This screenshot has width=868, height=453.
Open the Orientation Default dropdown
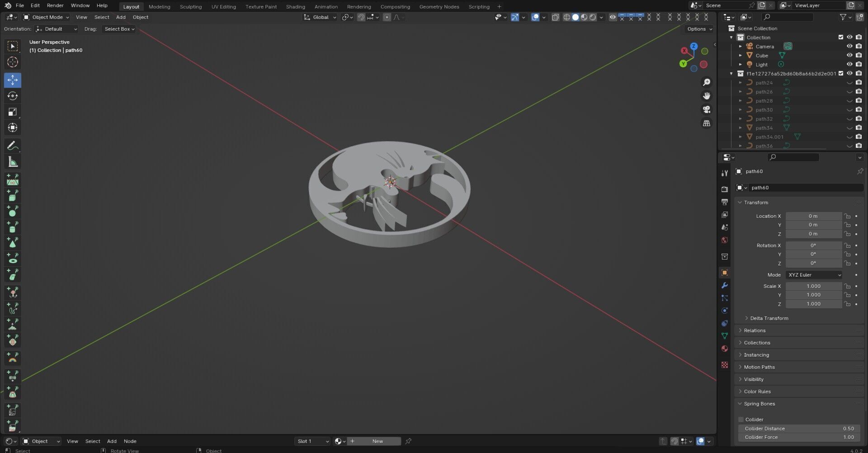(57, 29)
